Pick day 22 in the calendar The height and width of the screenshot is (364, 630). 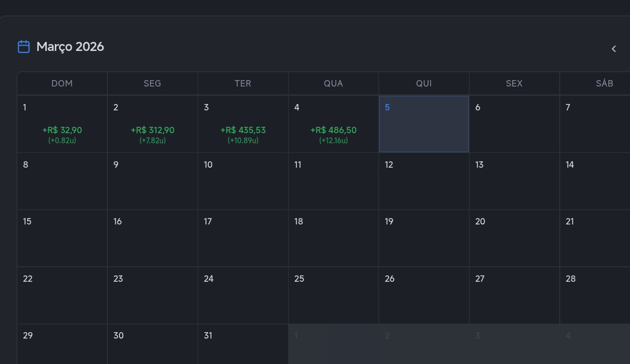point(62,296)
